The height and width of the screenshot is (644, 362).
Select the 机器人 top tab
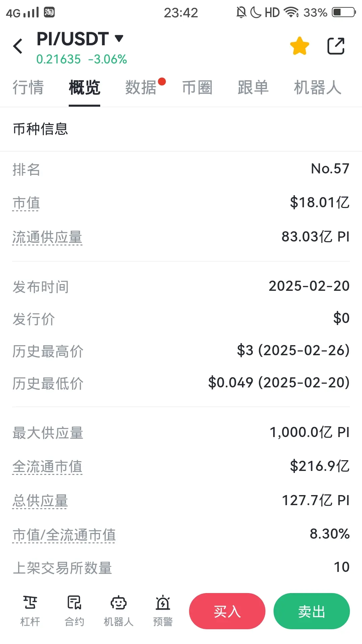coord(317,88)
